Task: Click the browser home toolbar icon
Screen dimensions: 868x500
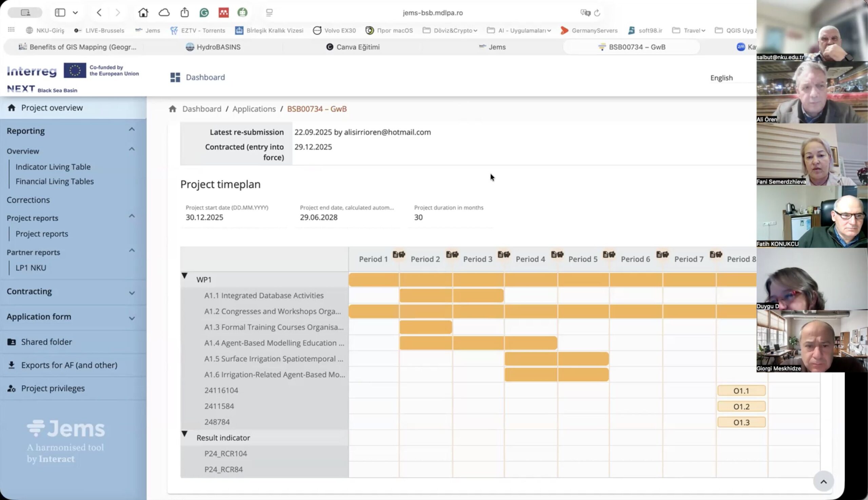Action: point(143,13)
